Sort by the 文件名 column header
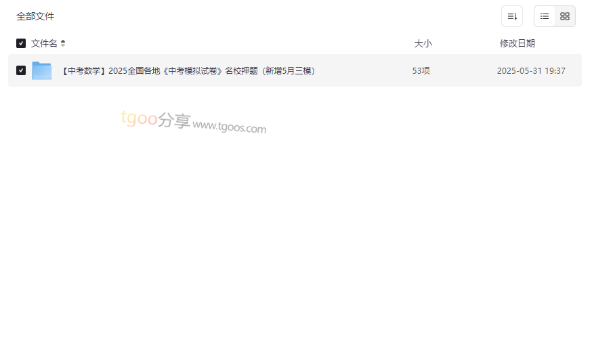Viewport: 592px width, 364px height. tap(44, 43)
